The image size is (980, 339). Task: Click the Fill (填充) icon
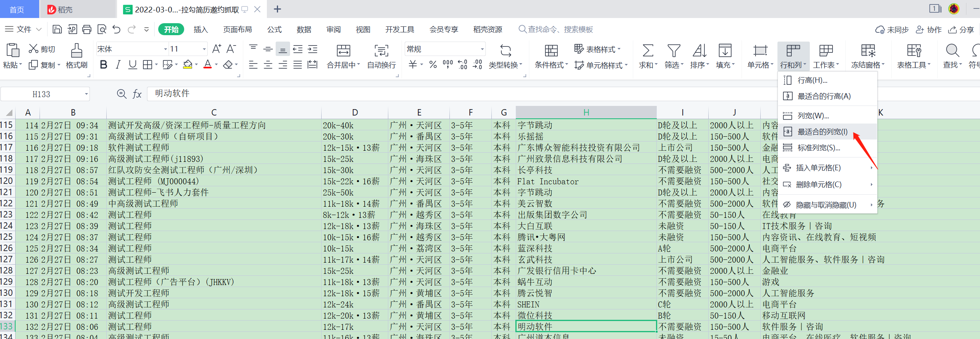pyautogui.click(x=725, y=50)
